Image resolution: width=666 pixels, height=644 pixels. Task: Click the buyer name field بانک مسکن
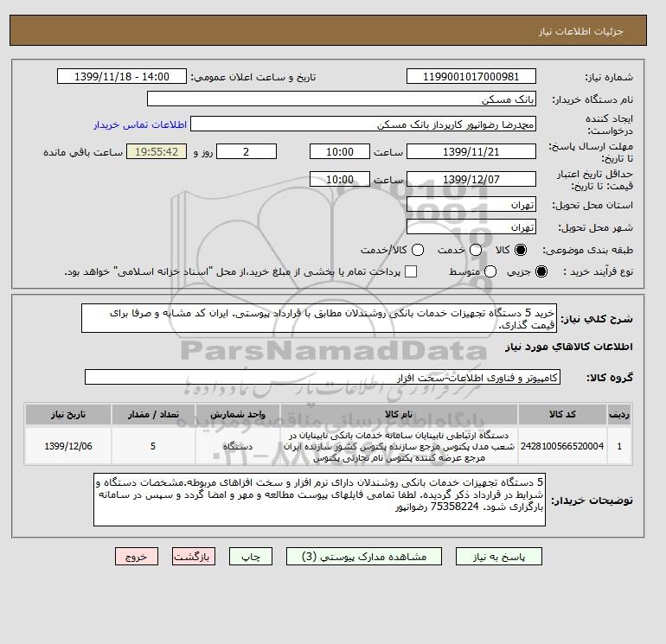pos(342,99)
